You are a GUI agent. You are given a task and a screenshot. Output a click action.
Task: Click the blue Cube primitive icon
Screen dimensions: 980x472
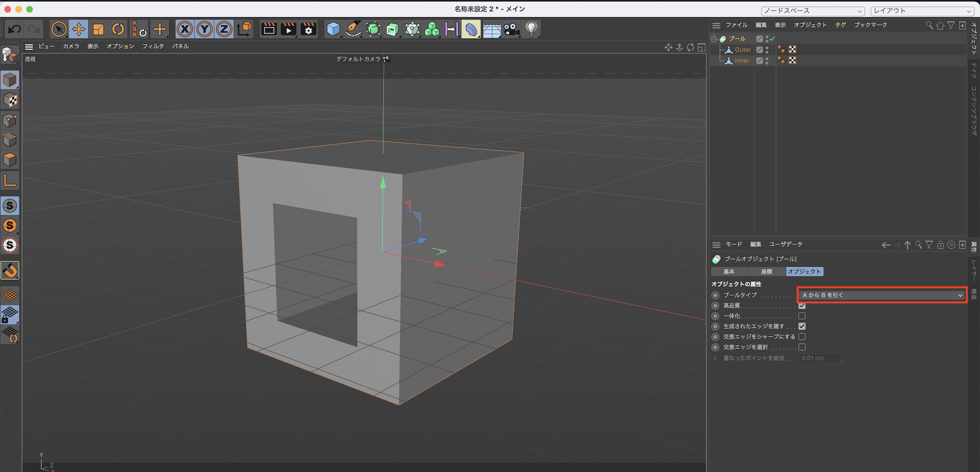[333, 29]
